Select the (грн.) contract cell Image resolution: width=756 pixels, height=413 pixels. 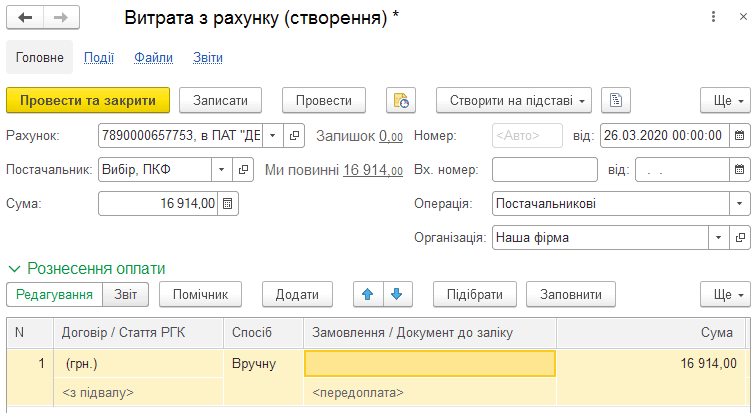point(138,363)
